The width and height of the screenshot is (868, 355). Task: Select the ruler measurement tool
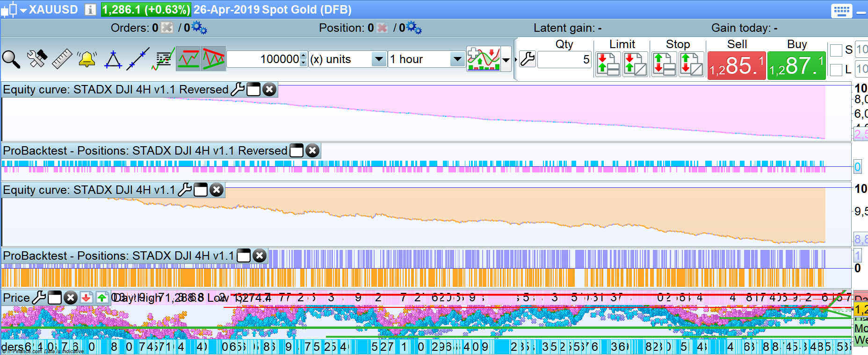(62, 59)
